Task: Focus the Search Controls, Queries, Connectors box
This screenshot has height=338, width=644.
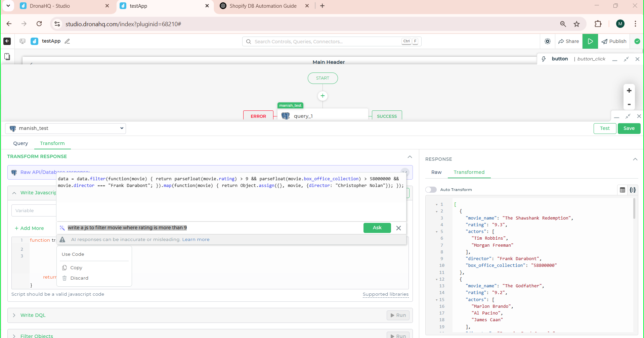Action: point(332,42)
